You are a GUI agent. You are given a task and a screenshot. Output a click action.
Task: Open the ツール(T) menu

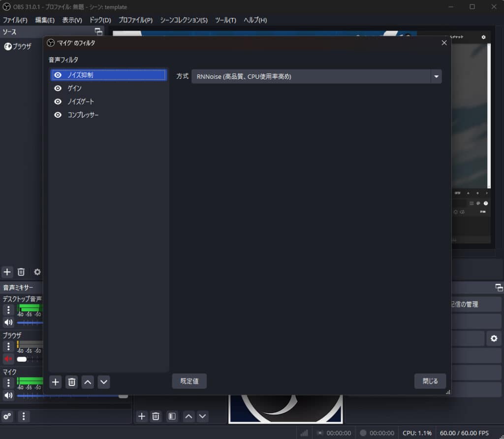[225, 20]
